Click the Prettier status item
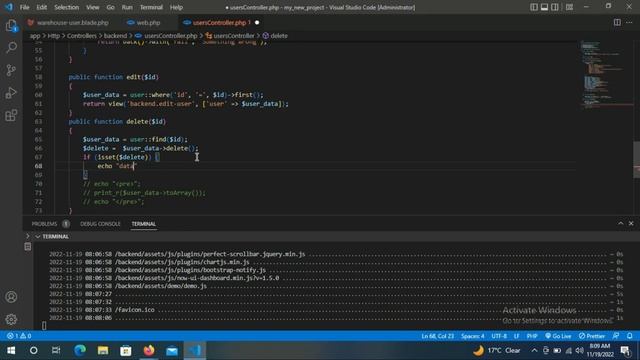The image size is (640, 360). tap(592, 336)
